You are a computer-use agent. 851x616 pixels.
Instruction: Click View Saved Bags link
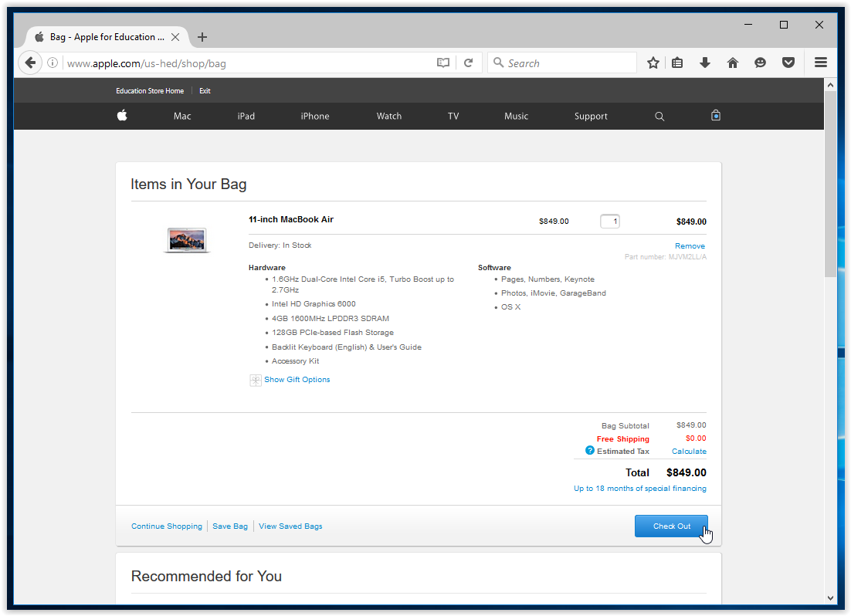pyautogui.click(x=290, y=526)
